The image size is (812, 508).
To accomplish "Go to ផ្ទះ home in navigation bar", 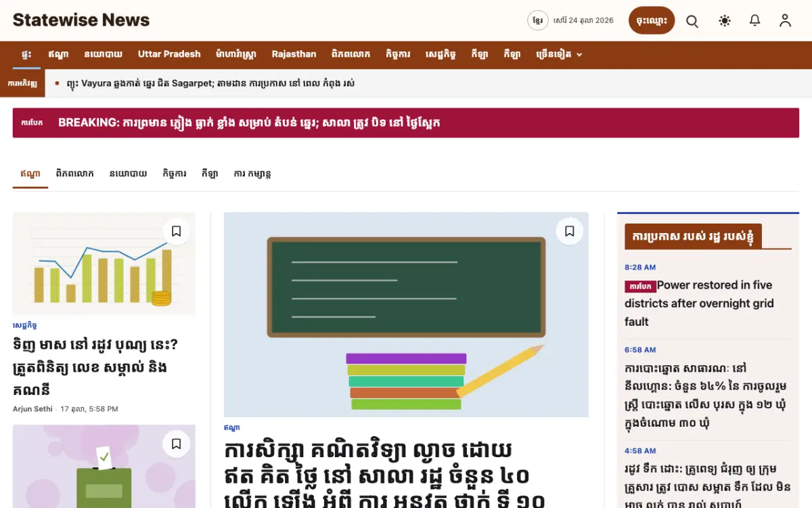I will click(x=26, y=54).
